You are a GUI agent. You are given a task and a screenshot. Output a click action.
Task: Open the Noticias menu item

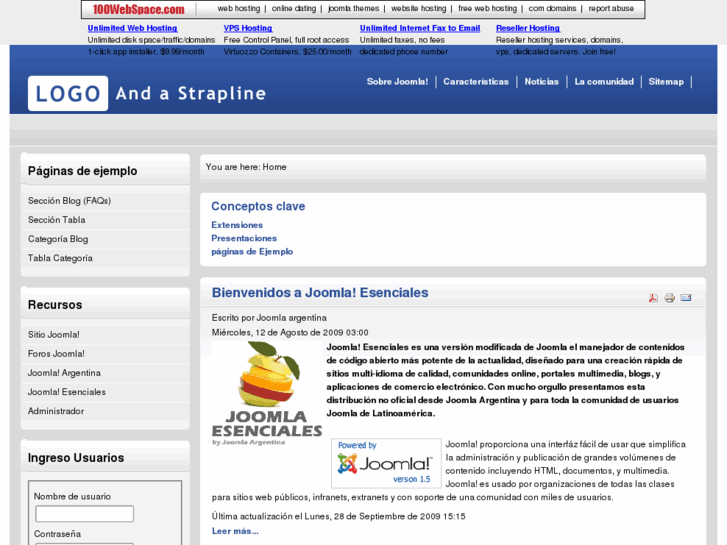point(542,82)
